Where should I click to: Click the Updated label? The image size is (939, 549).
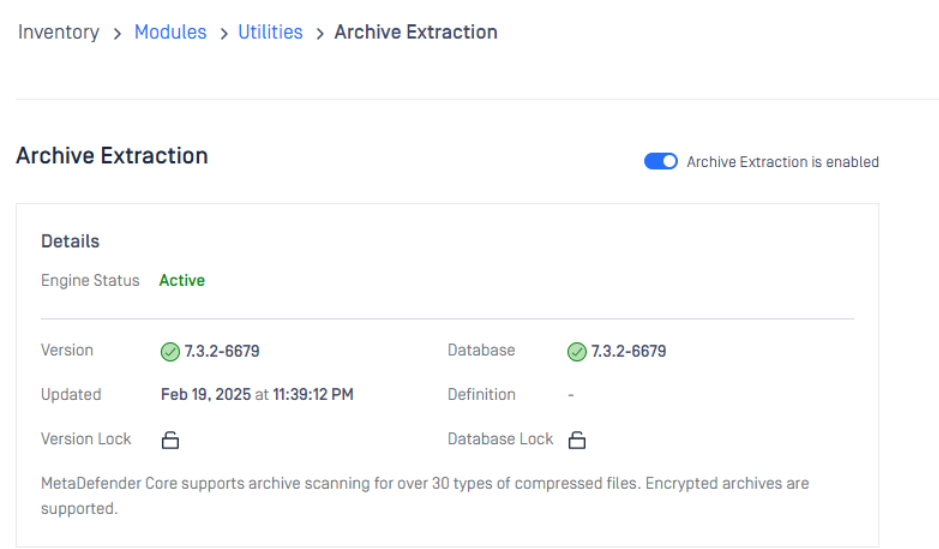(71, 395)
